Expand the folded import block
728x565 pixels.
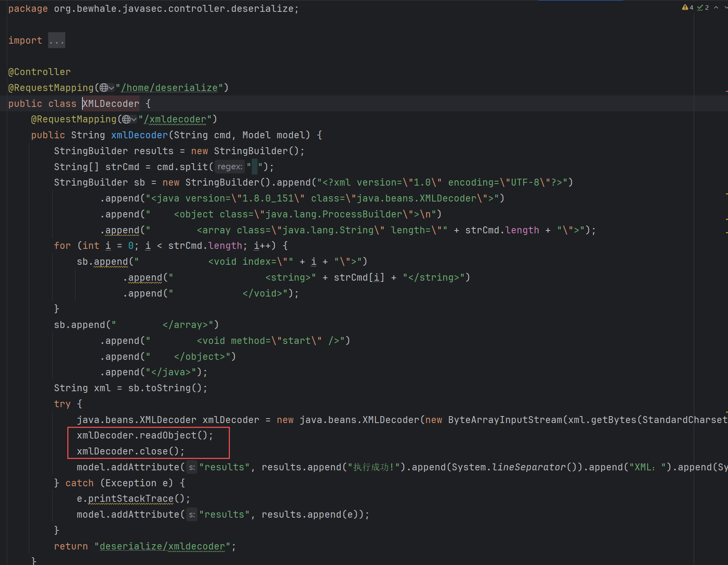click(x=56, y=40)
